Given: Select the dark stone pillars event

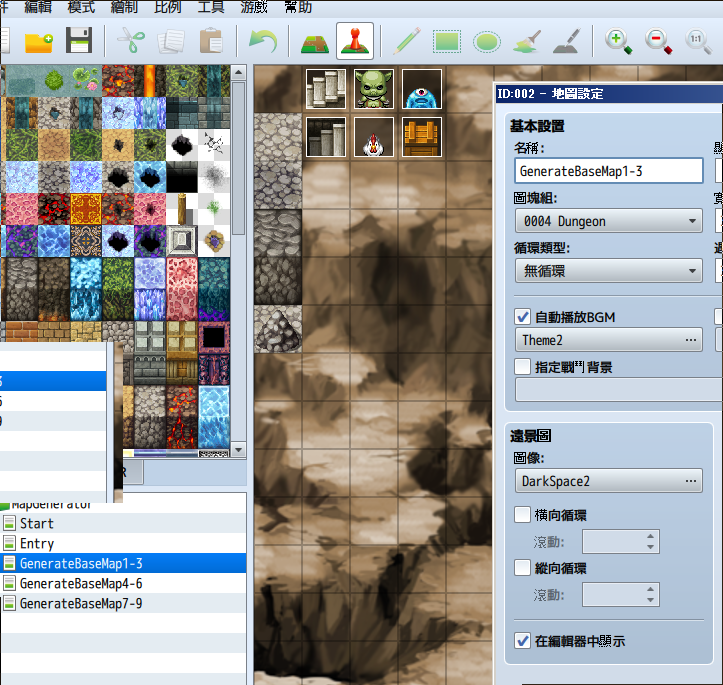Looking at the screenshot, I should pos(326,137).
